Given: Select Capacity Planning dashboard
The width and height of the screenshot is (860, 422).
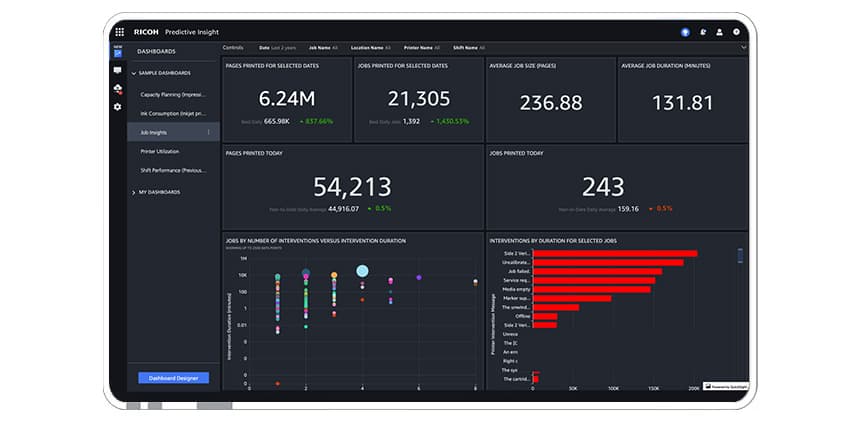Looking at the screenshot, I should 172,94.
